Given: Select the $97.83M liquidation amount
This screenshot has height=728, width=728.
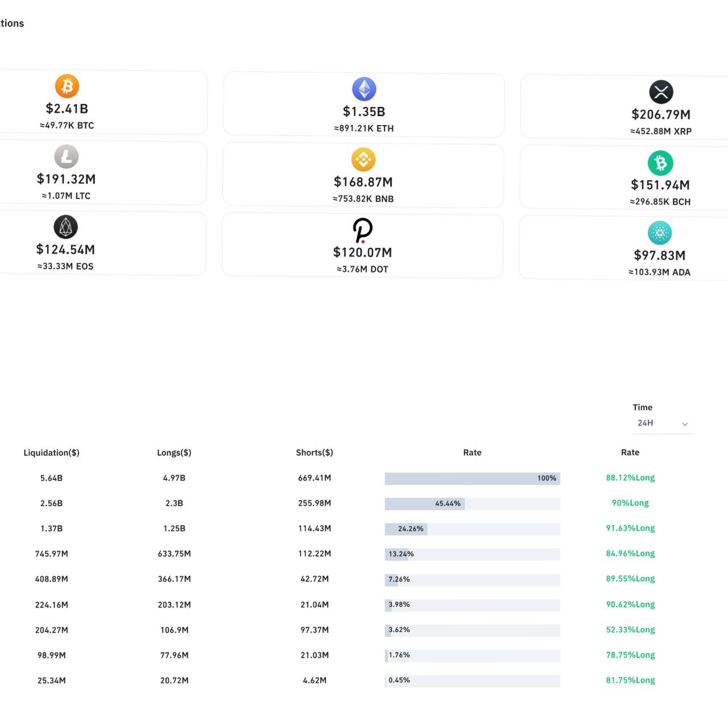Looking at the screenshot, I should (660, 255).
